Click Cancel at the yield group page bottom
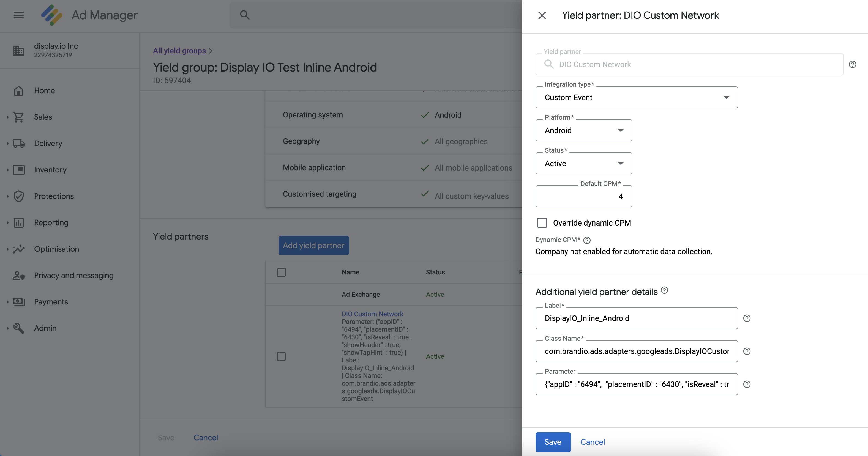868x456 pixels. [206, 438]
